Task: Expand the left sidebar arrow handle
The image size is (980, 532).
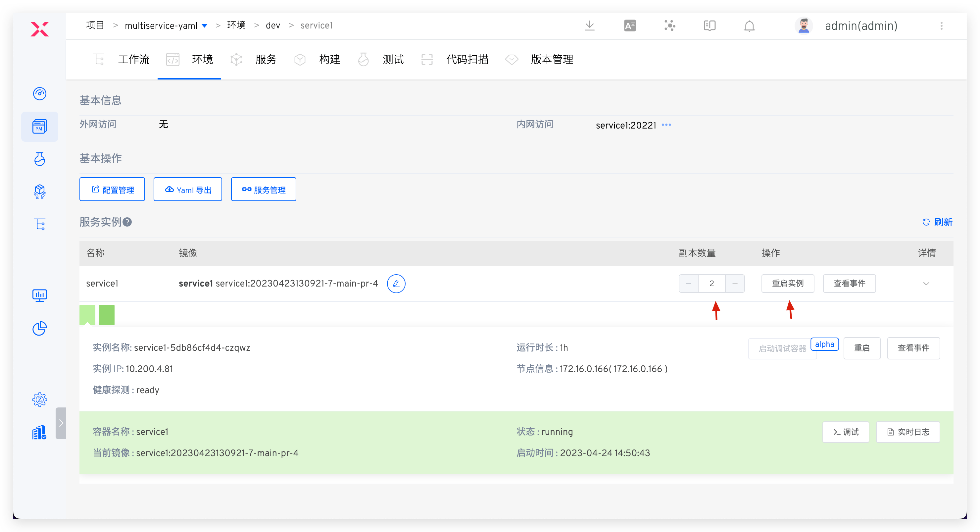Action: coord(61,423)
